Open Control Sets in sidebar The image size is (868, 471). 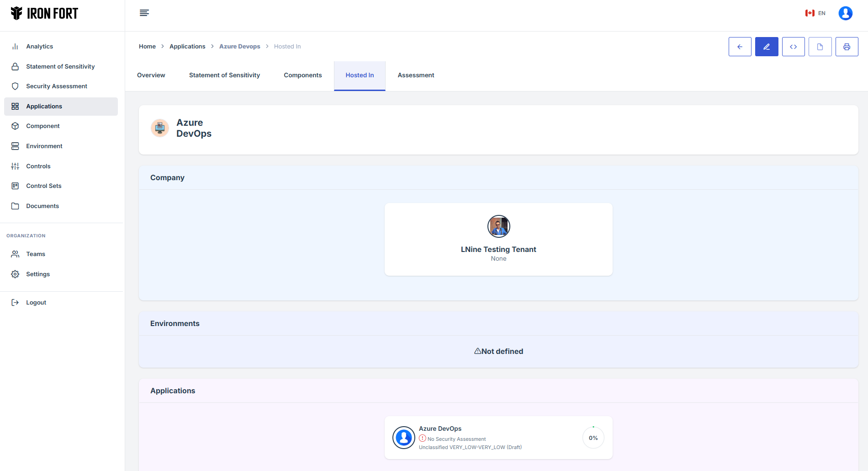[x=44, y=186]
